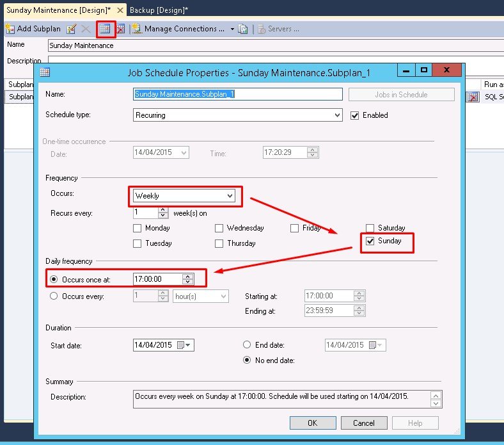Image resolution: width=504 pixels, height=445 pixels.
Task: Click the subplan schedule calendar icon
Action: [106, 29]
